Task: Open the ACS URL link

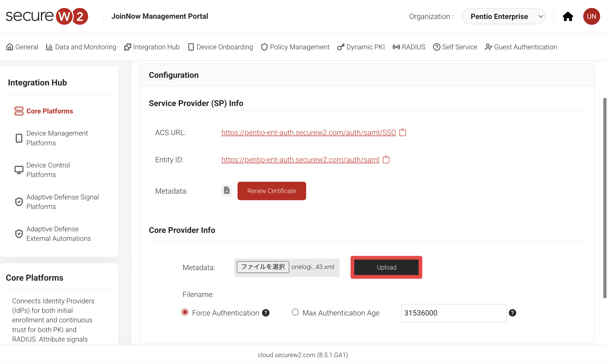Action: 309,132
